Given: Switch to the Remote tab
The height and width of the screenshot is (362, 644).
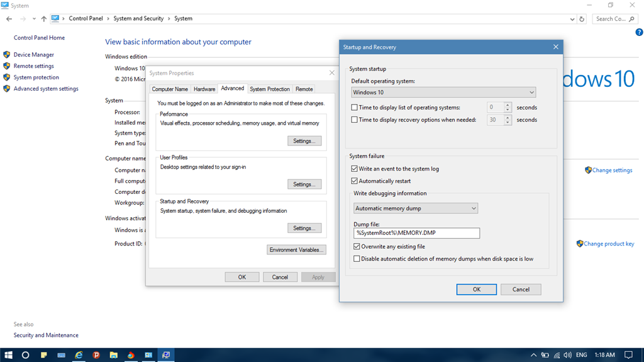Looking at the screenshot, I should click(x=304, y=89).
